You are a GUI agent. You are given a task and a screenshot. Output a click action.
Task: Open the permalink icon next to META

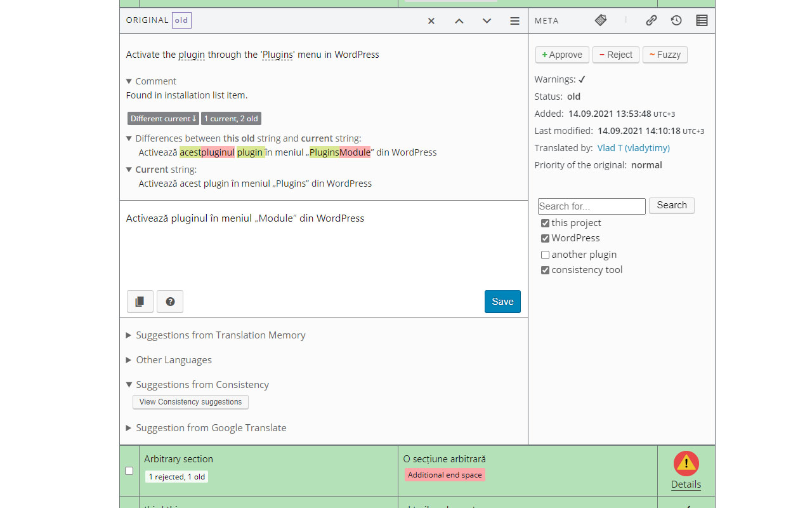[x=651, y=20]
